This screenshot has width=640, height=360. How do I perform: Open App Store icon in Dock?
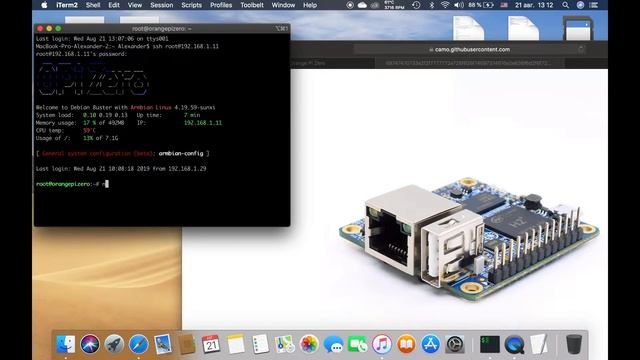coord(431,344)
